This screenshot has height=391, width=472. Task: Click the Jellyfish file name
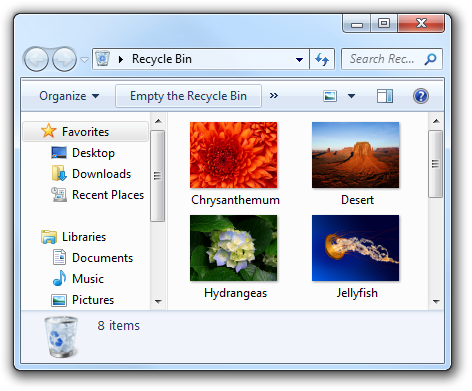[357, 293]
